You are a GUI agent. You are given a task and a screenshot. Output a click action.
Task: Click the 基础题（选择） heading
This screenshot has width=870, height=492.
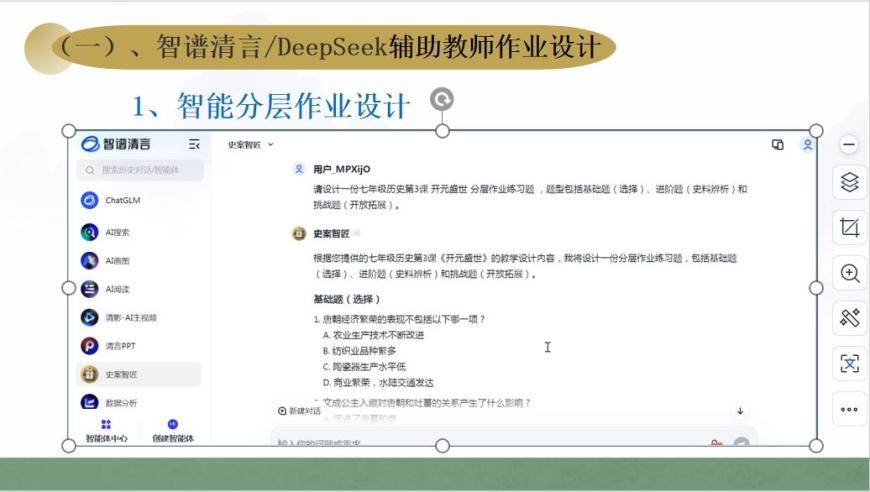[347, 300]
